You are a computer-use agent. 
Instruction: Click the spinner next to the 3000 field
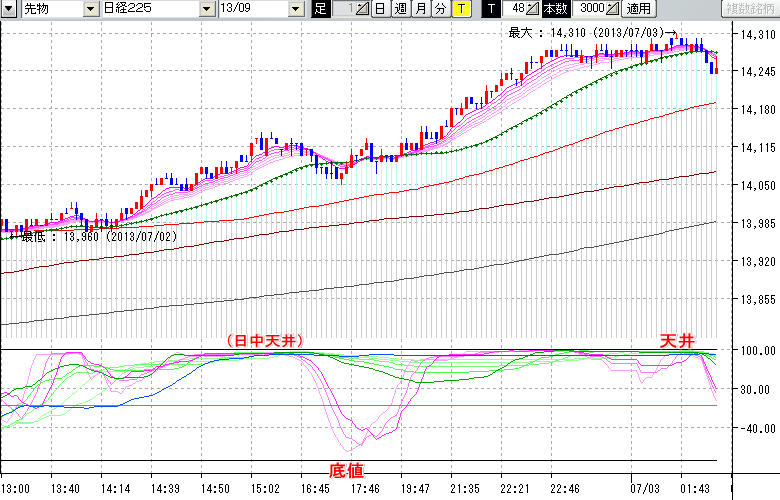click(x=612, y=9)
